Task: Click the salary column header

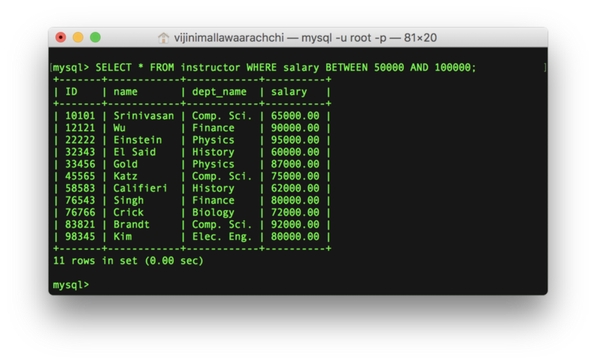Action: click(288, 92)
